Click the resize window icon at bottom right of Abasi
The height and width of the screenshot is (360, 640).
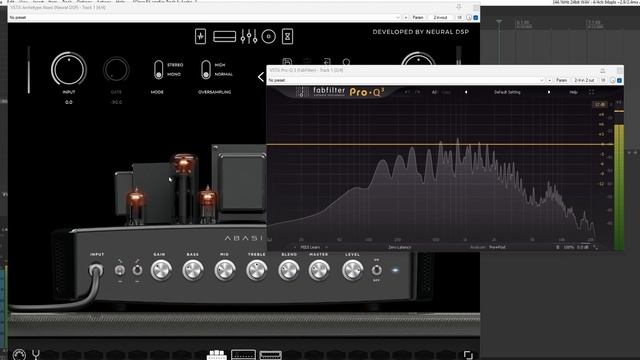468,355
